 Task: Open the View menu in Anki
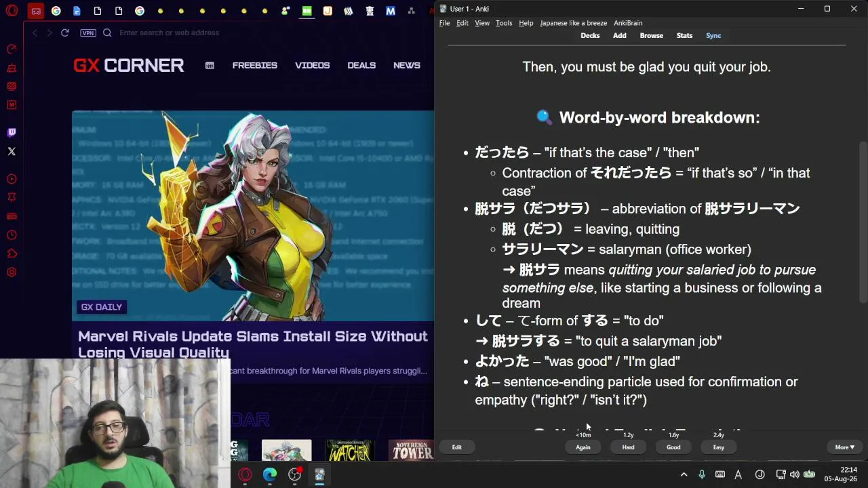pos(482,23)
